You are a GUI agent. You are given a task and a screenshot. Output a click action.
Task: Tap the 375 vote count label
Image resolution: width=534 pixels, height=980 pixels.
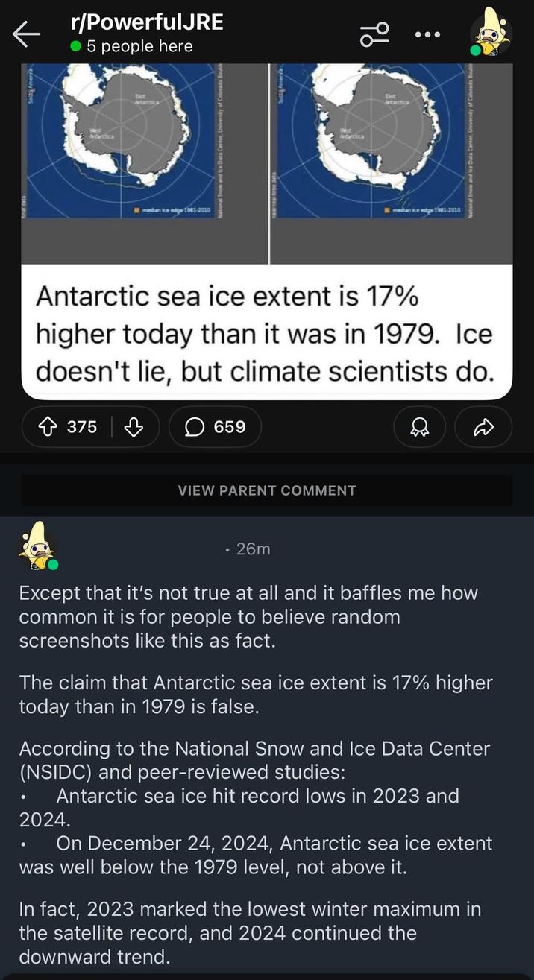(77, 426)
